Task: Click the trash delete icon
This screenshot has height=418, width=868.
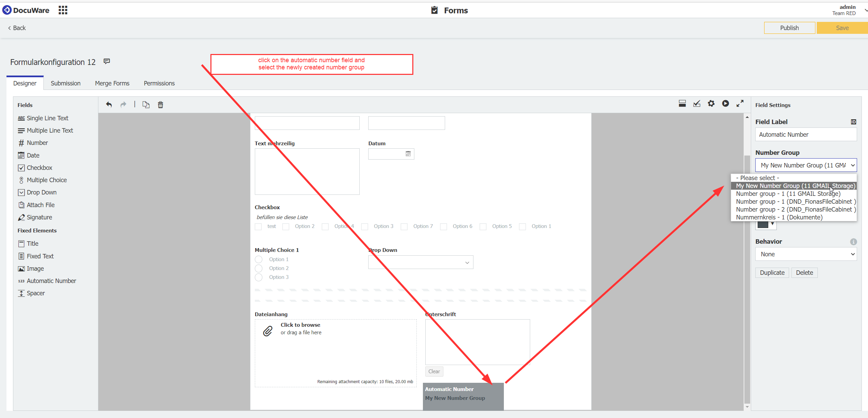Action: click(x=160, y=105)
